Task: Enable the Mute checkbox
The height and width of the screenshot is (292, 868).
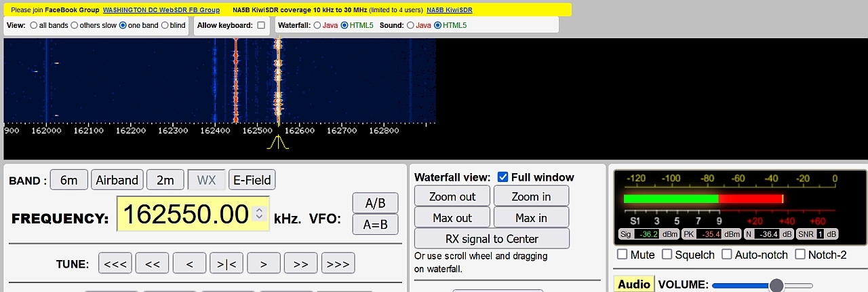Action: (623, 255)
